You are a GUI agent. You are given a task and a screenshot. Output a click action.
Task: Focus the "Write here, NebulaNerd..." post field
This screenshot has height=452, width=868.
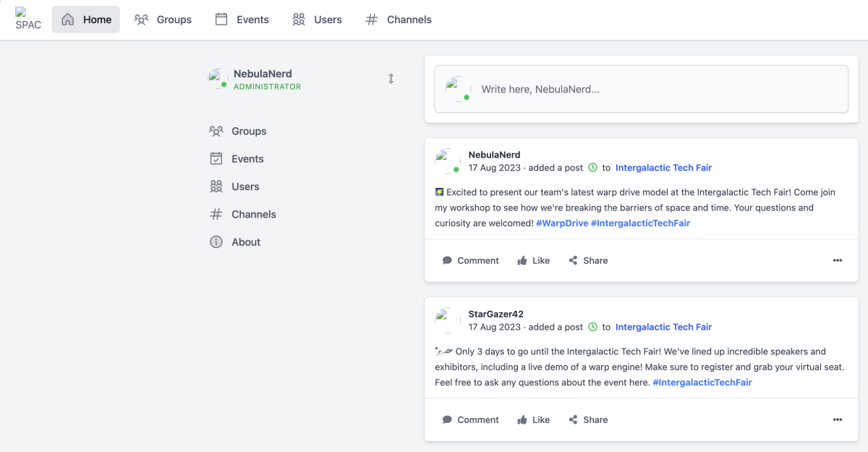651,90
